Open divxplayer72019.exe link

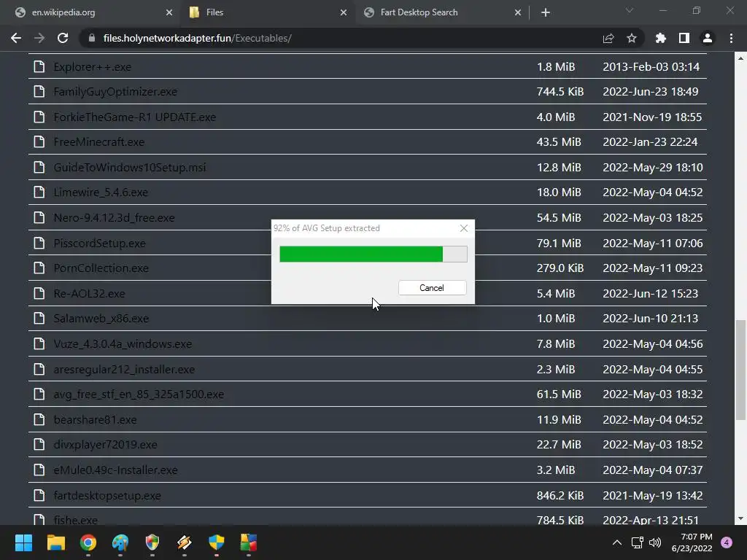(x=105, y=445)
